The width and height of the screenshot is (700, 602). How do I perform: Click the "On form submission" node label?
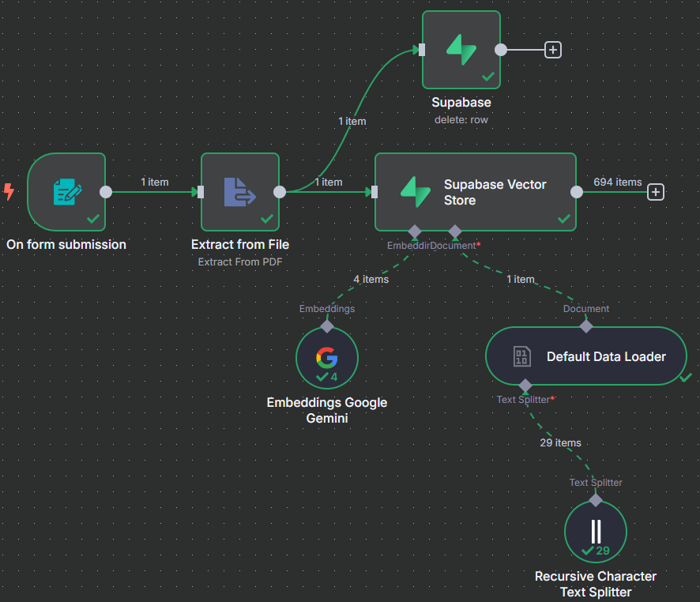tap(66, 245)
